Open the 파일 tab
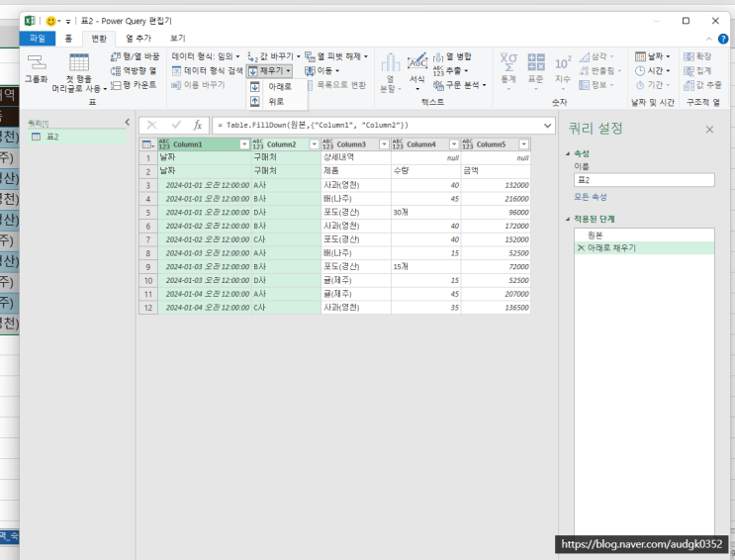 pos(37,38)
